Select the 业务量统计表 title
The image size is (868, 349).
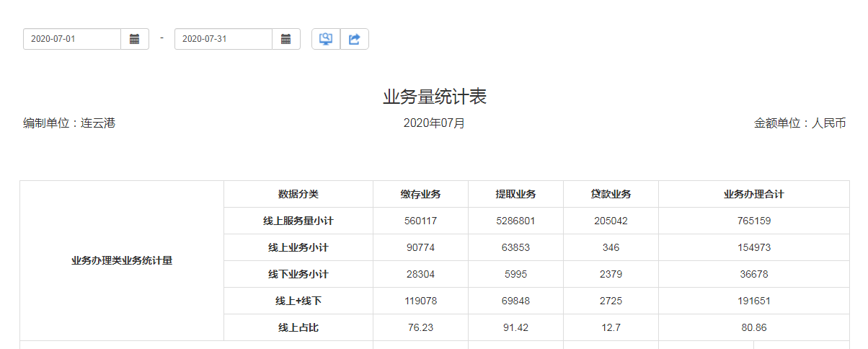pos(435,97)
